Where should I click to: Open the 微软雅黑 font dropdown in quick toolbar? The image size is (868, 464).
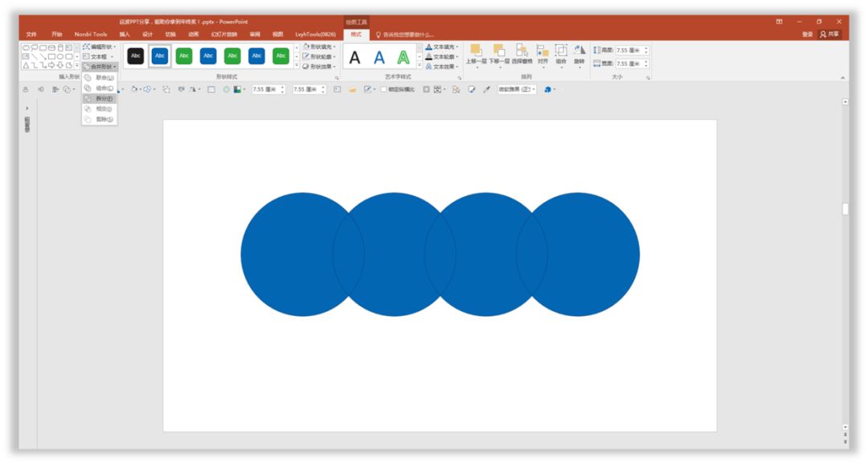517,89
